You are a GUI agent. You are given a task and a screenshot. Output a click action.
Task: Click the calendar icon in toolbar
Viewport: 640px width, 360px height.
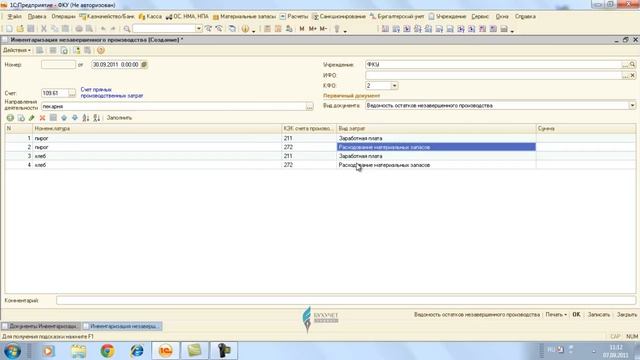pos(278,29)
